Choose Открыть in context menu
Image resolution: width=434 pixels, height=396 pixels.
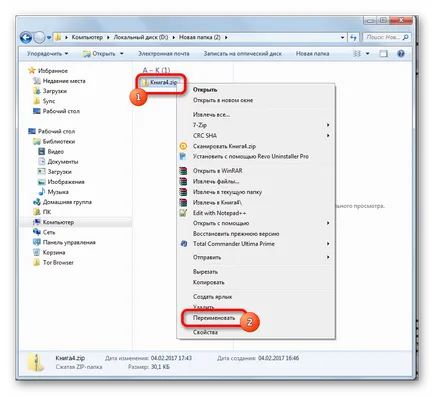coord(256,90)
